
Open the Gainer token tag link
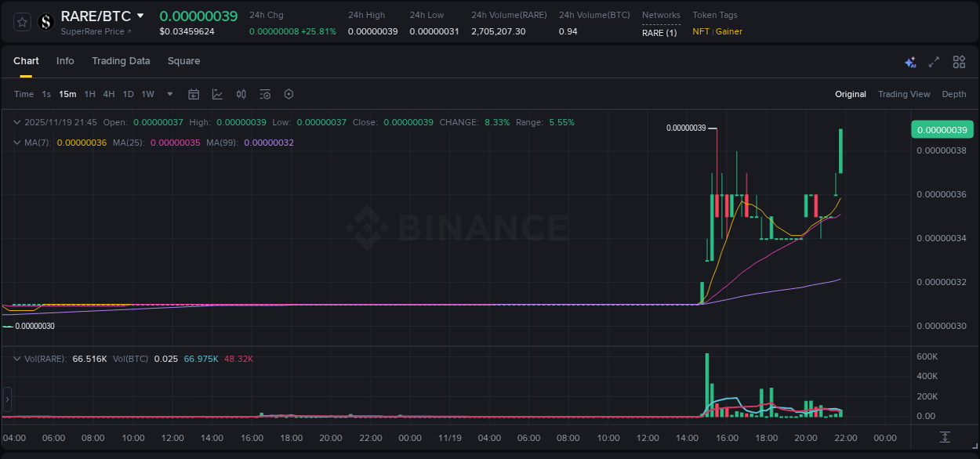[x=730, y=31]
